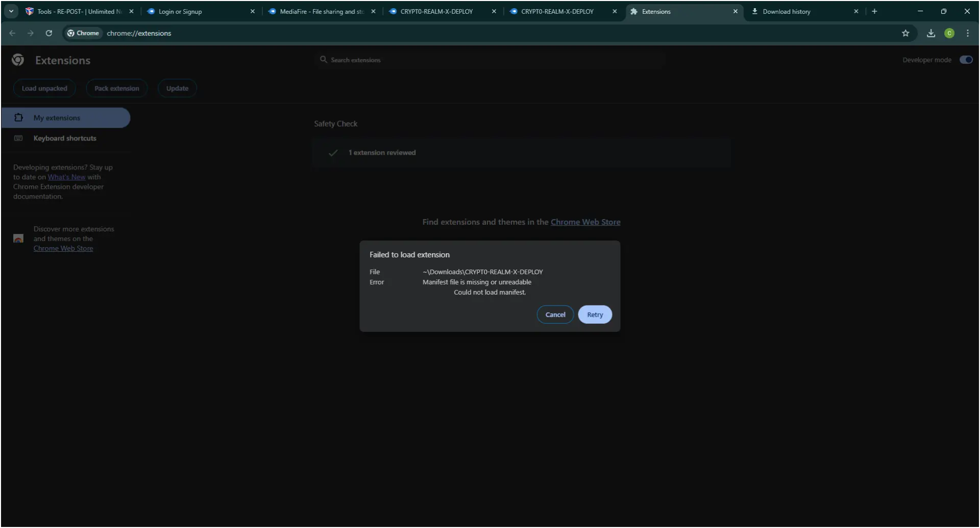This screenshot has width=980, height=528.
Task: Close the Download history tab
Action: click(x=856, y=11)
